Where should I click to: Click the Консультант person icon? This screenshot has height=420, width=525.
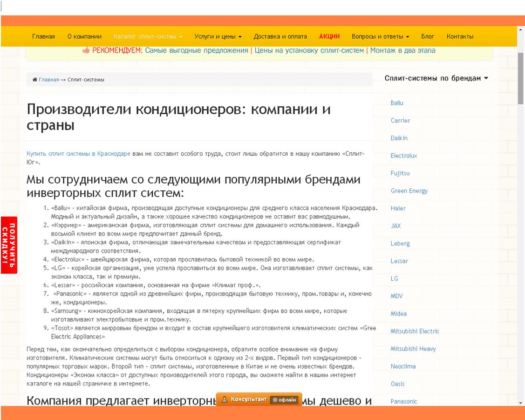(225, 399)
